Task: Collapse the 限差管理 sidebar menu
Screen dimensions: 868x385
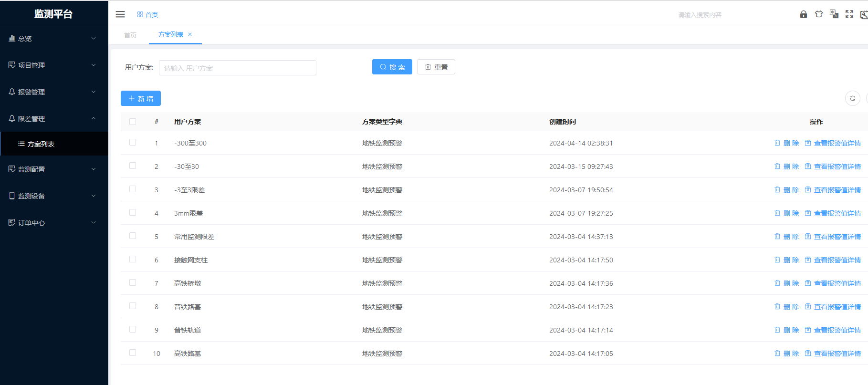Action: pos(52,119)
